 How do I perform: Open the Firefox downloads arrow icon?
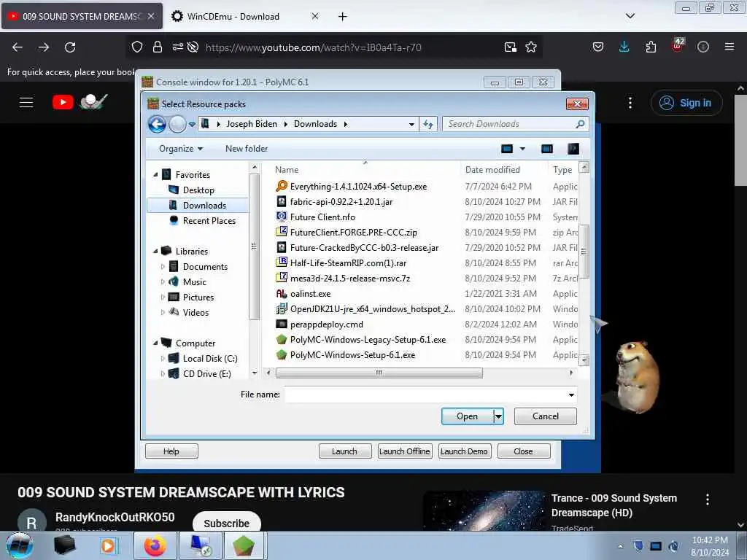[x=624, y=47]
